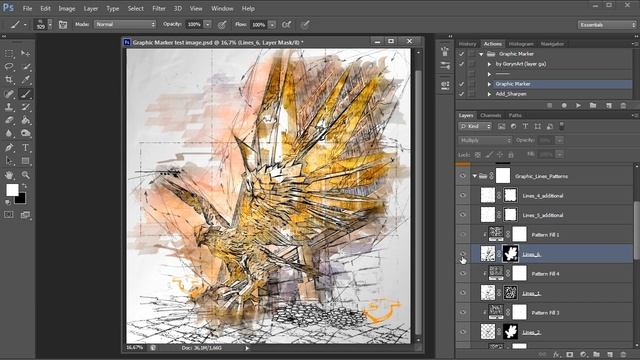The image size is (640, 360).
Task: Collapse the Graphic_Lines_Patterns layer group
Action: tap(474, 176)
